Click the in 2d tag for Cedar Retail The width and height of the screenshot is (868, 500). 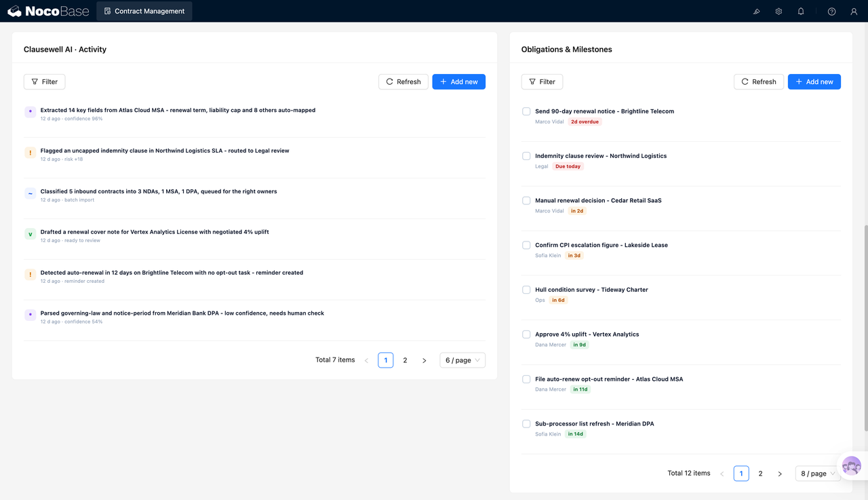pyautogui.click(x=577, y=211)
